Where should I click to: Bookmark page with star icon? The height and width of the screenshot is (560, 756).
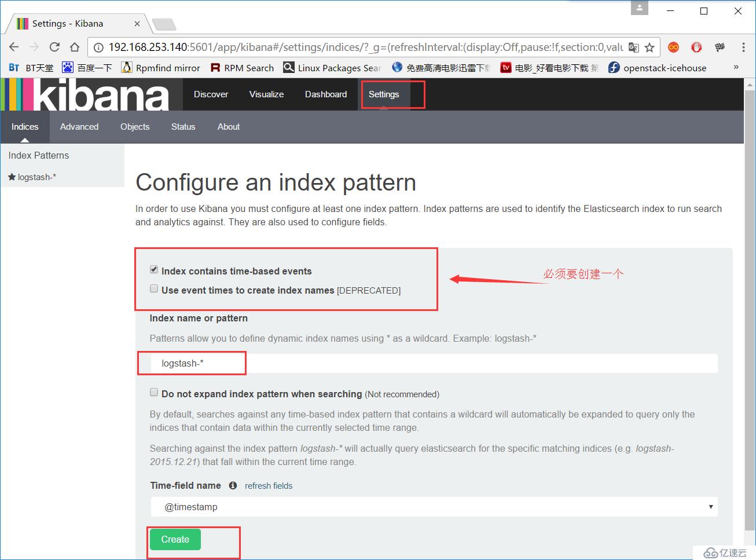(x=649, y=47)
